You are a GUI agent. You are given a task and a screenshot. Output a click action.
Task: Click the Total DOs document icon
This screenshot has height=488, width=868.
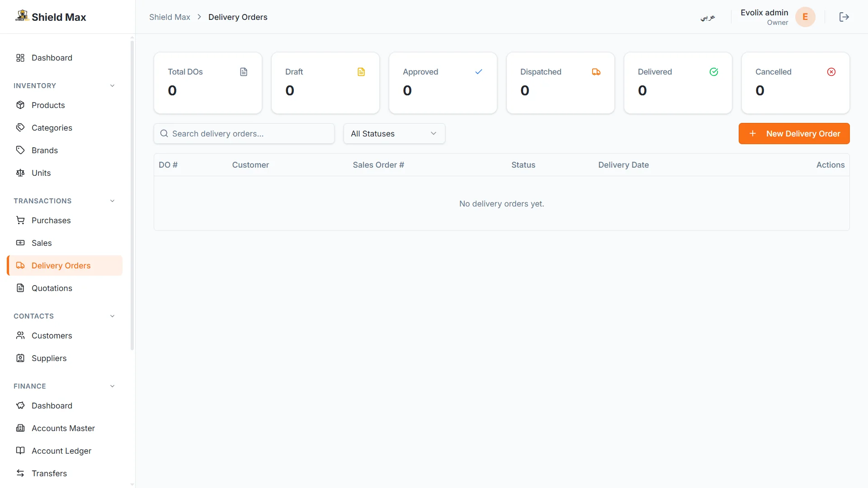(244, 72)
